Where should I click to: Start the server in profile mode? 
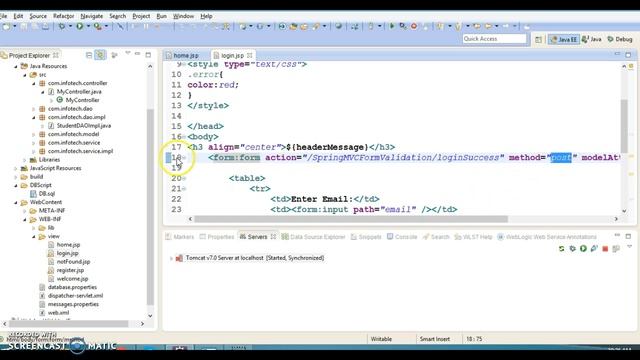(x=594, y=248)
